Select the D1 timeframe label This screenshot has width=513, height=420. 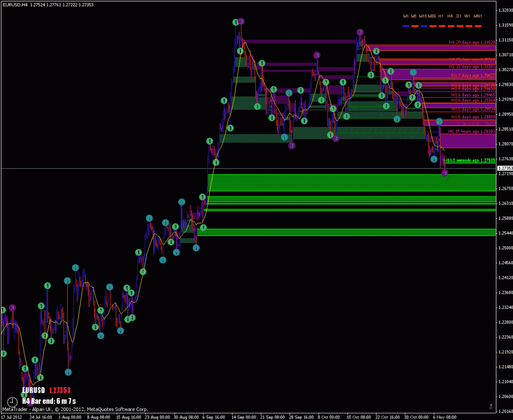pyautogui.click(x=459, y=16)
